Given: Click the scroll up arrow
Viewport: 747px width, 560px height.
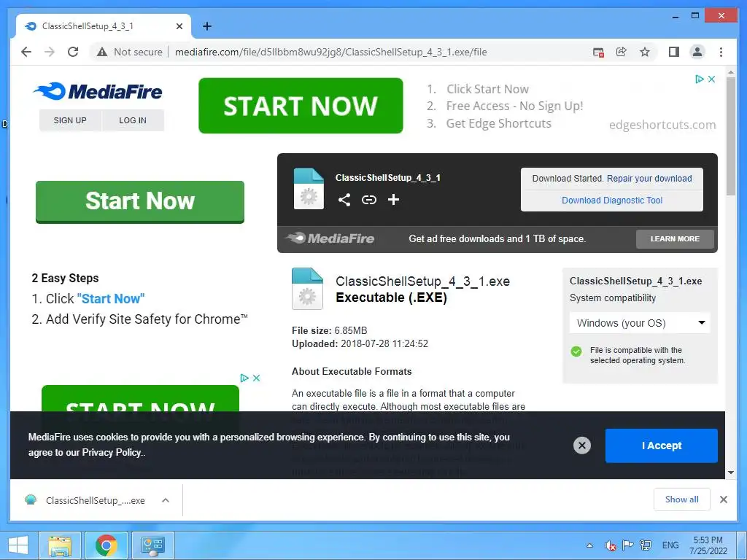Looking at the screenshot, I should tap(731, 72).
